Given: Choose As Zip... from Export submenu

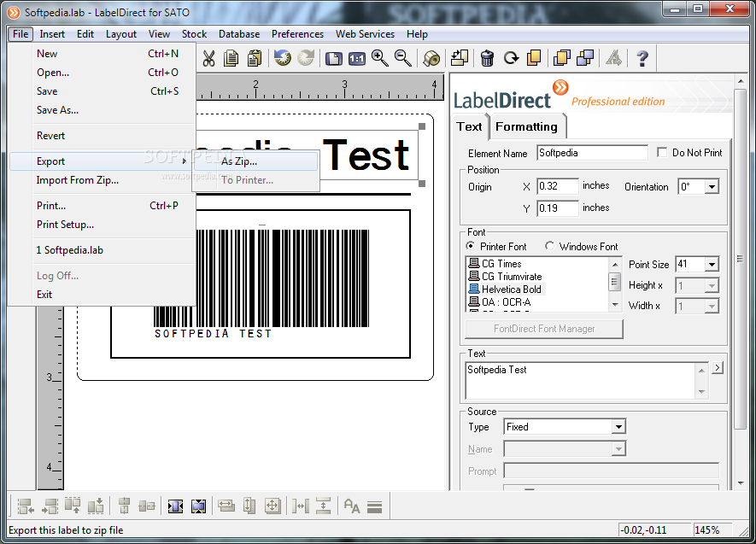Looking at the screenshot, I should click(x=255, y=161).
